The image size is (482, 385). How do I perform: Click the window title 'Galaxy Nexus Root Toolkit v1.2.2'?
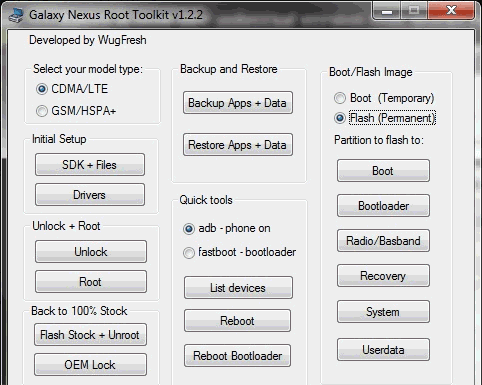pyautogui.click(x=116, y=15)
